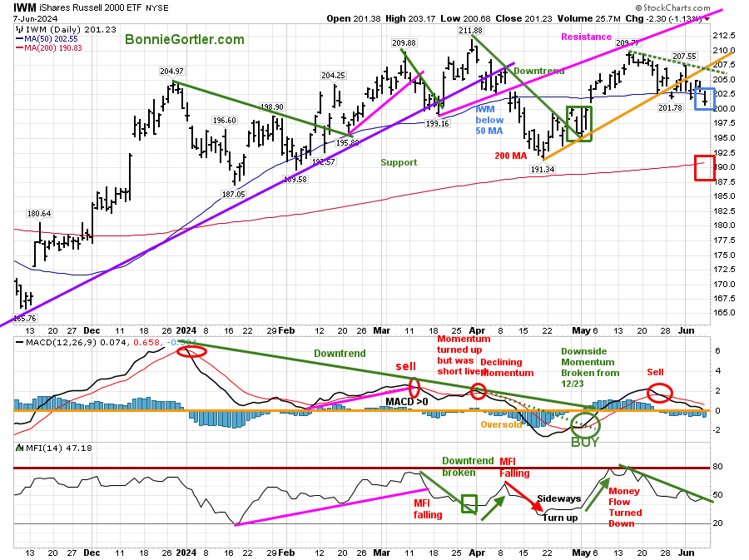
Task: Click the 198.90 price label
Action: tap(271, 107)
